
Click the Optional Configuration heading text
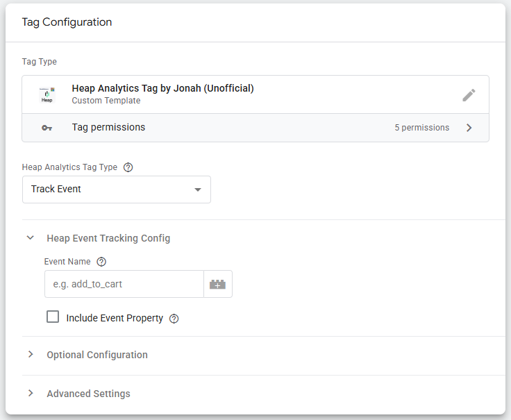[x=97, y=355]
